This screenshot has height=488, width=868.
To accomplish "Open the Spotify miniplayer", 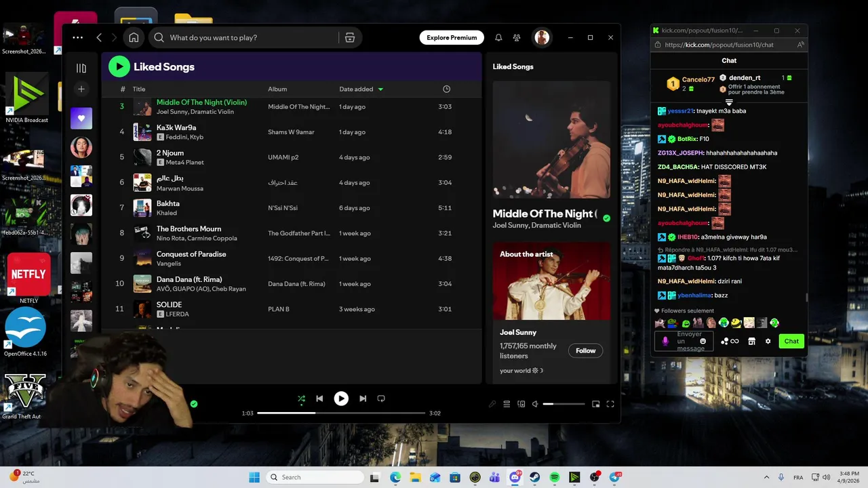I will pos(595,404).
